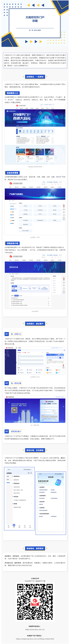Click the subtitle 第二章 业务办理篇
The image size is (70, 644).
pos(35,30)
